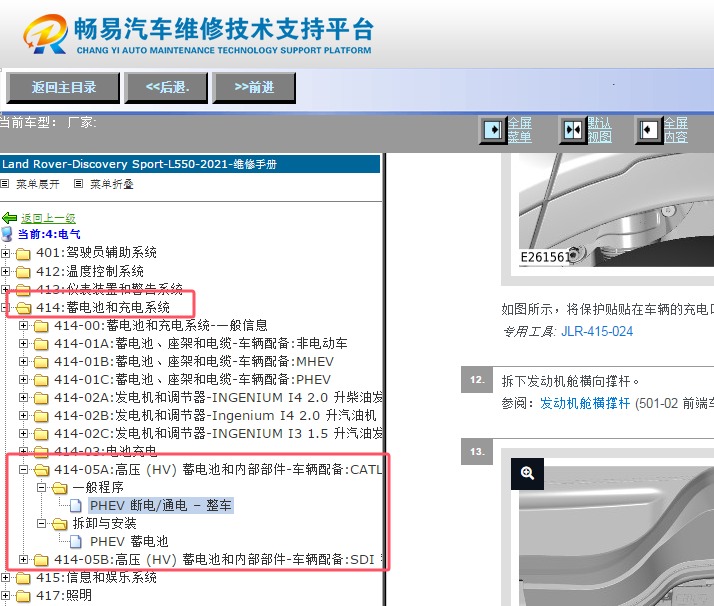The image size is (714, 606).
Task: Click the PHEV 蓄电池 document icon
Action: coord(76,541)
